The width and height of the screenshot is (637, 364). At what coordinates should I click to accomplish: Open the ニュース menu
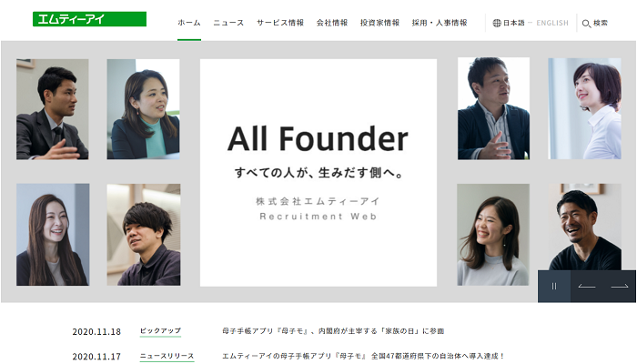pos(228,23)
